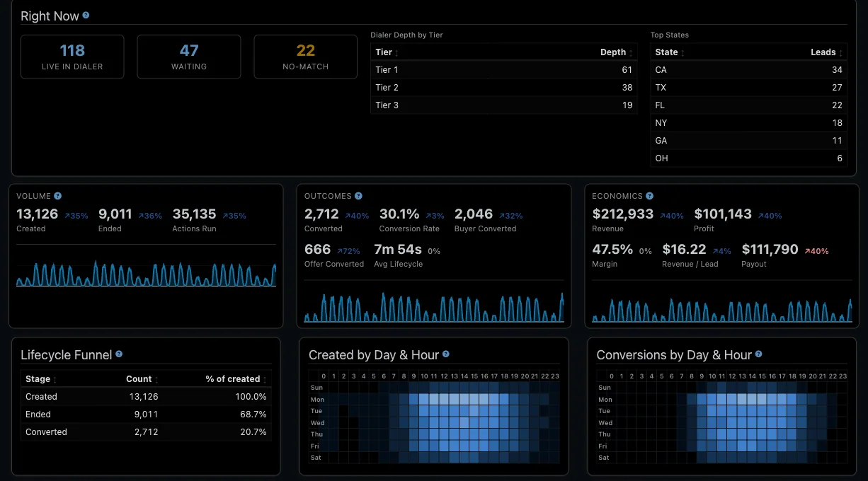
Task: Click the red 40% trend beside Payout
Action: click(x=816, y=251)
